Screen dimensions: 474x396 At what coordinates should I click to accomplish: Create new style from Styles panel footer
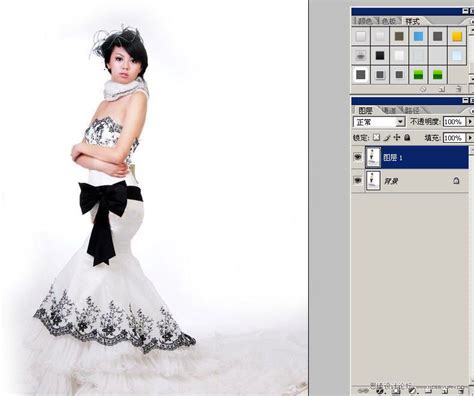(442, 89)
